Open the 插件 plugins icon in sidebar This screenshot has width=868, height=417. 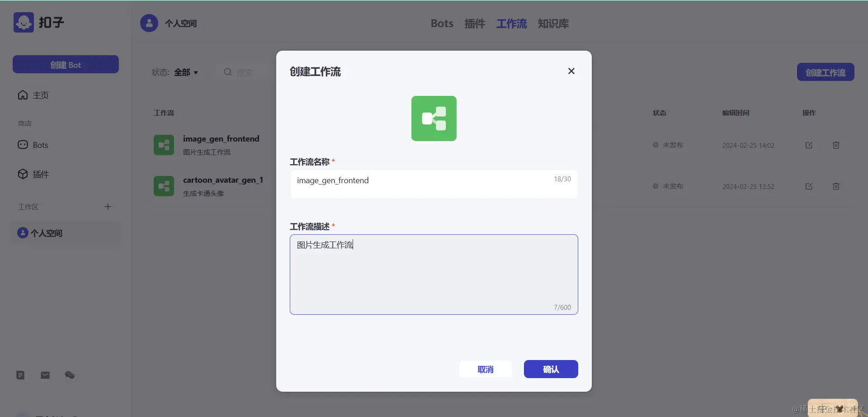pyautogui.click(x=23, y=174)
